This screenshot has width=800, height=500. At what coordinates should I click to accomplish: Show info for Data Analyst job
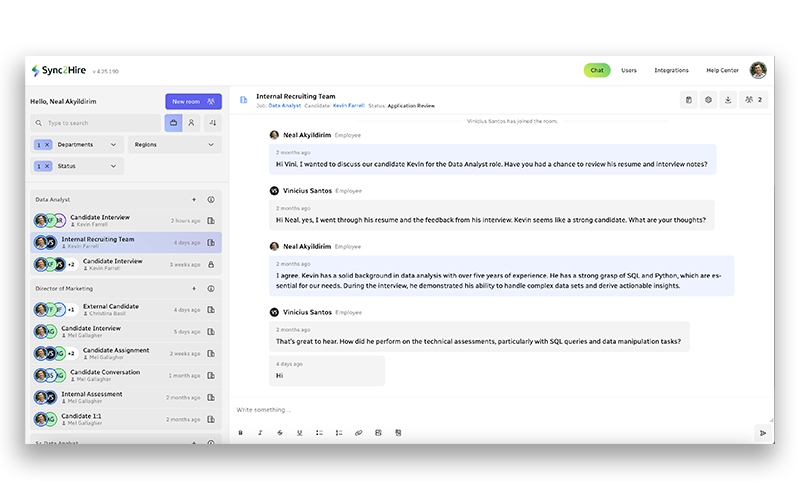point(211,199)
